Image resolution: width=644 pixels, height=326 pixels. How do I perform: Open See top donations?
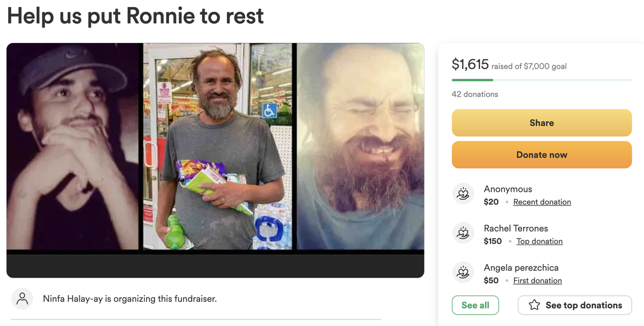[x=574, y=305]
